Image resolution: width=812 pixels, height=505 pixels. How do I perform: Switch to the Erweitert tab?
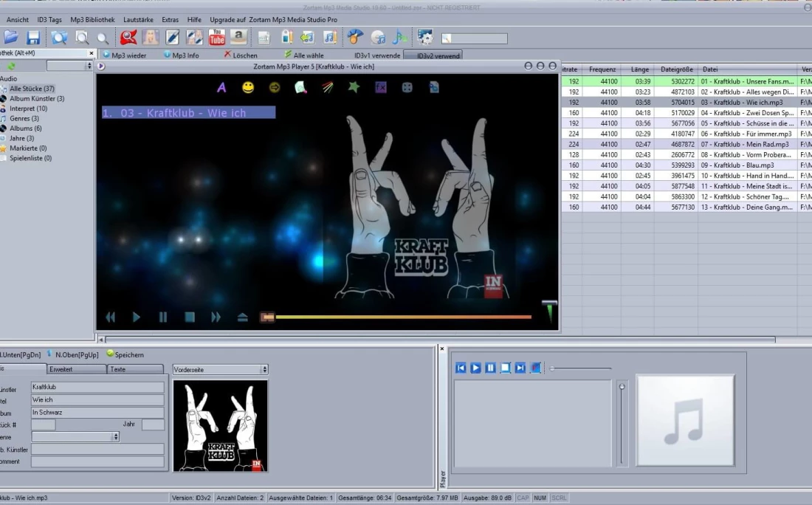pyautogui.click(x=76, y=369)
